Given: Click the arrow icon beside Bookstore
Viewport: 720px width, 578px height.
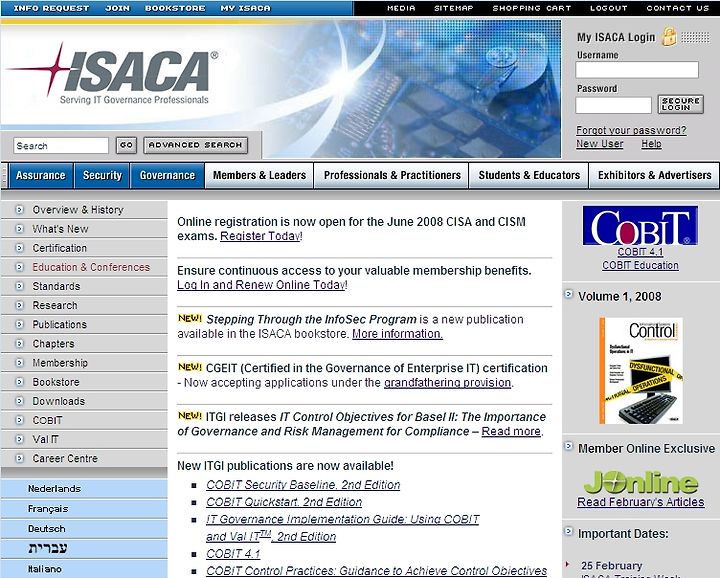Looking at the screenshot, I should click(x=19, y=382).
